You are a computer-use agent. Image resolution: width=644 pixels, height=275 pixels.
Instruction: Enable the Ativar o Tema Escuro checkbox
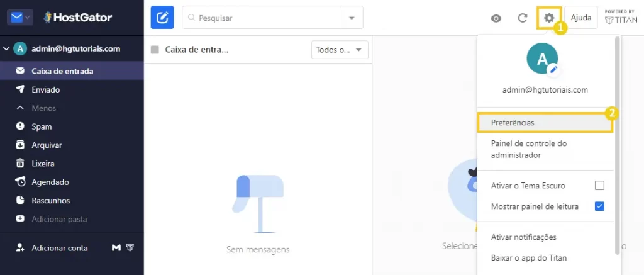[x=599, y=186]
